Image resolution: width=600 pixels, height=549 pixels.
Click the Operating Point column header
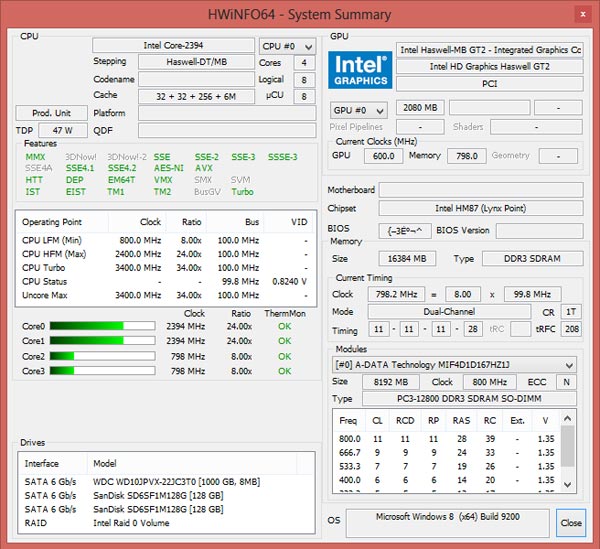pos(62,222)
